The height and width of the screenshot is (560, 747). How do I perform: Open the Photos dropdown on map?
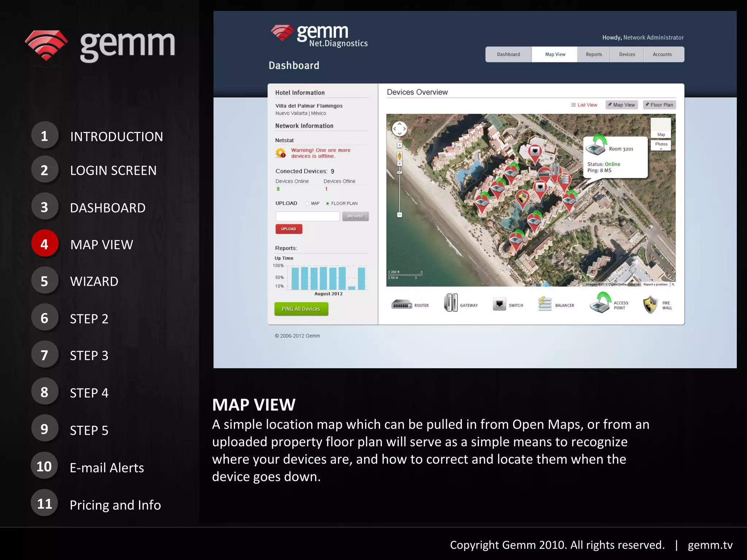661,145
